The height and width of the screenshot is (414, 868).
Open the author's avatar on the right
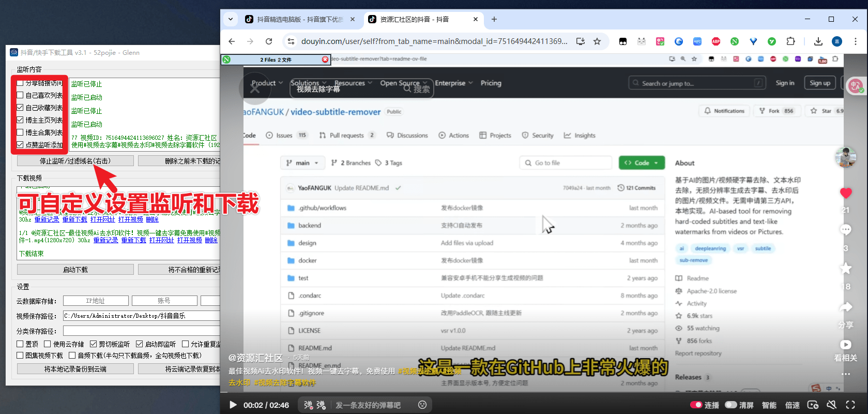click(x=846, y=157)
